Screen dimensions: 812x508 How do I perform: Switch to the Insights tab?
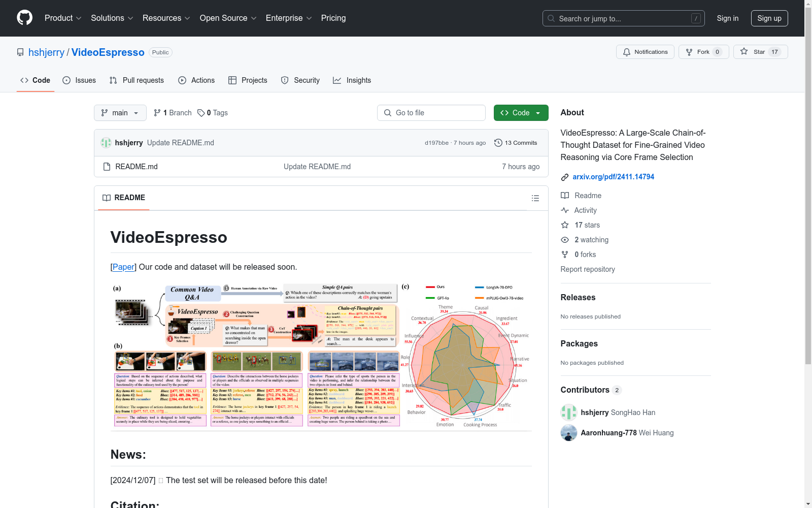pyautogui.click(x=352, y=80)
